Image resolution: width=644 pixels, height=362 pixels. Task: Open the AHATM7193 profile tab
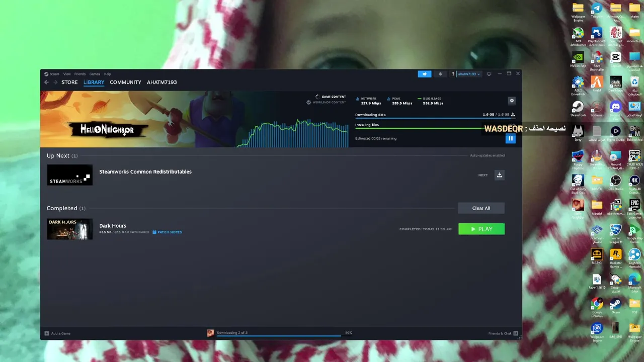pyautogui.click(x=162, y=82)
